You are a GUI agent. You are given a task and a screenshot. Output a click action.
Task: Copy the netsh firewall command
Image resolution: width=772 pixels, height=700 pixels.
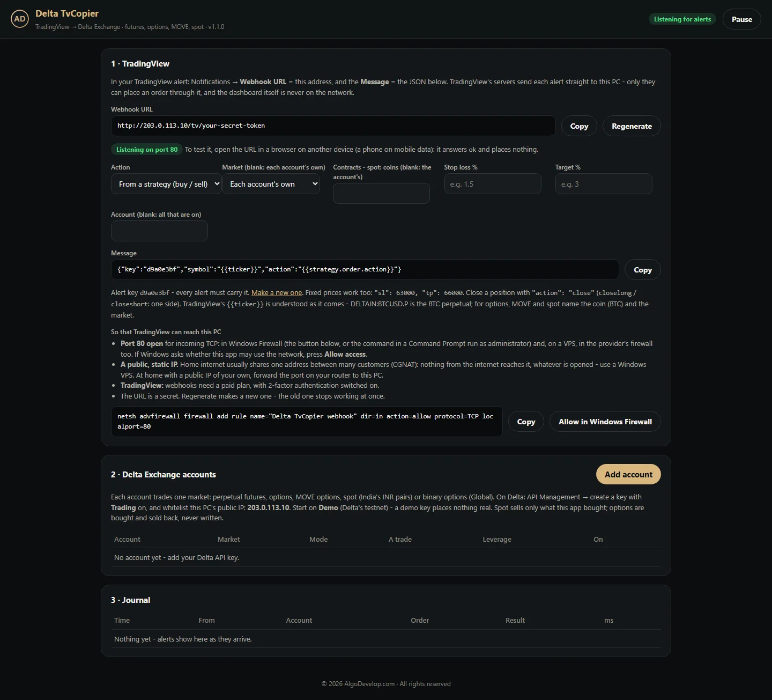526,422
